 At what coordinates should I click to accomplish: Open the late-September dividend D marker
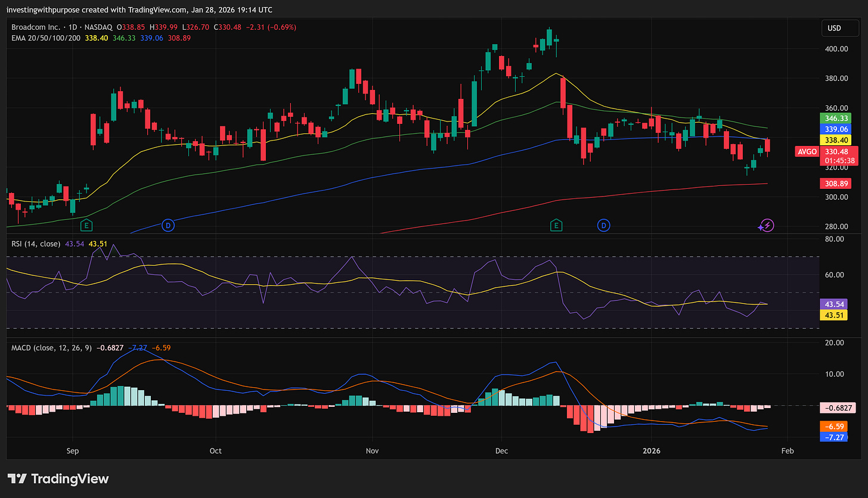169,225
